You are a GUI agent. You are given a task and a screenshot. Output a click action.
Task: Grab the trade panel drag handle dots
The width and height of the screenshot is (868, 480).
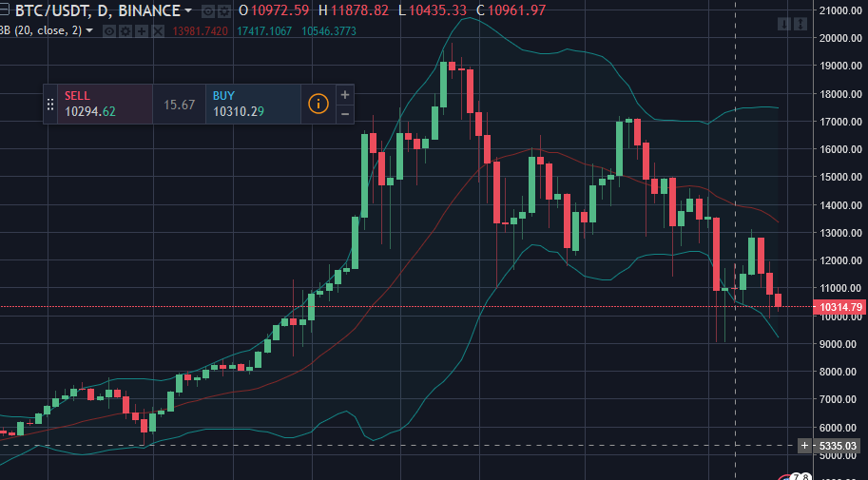50,104
